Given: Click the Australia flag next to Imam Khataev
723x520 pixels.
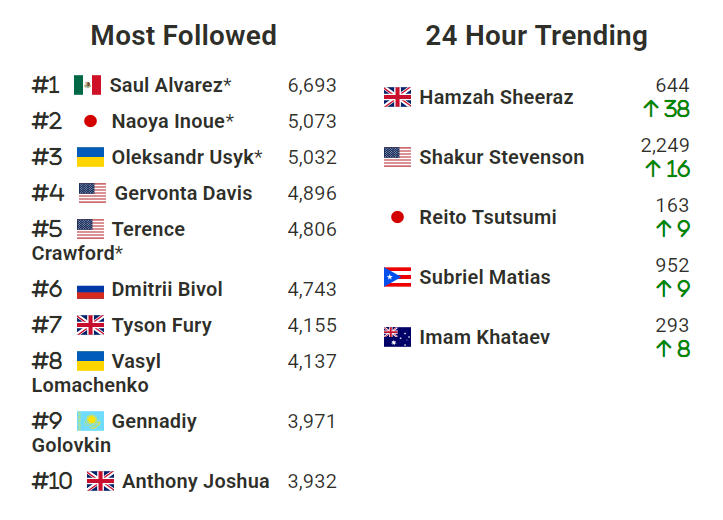Looking at the screenshot, I should (x=397, y=337).
